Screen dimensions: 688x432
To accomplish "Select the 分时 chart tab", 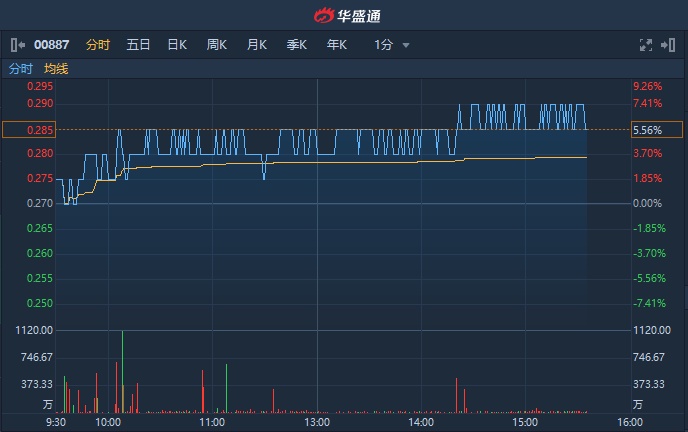I will tap(98, 45).
